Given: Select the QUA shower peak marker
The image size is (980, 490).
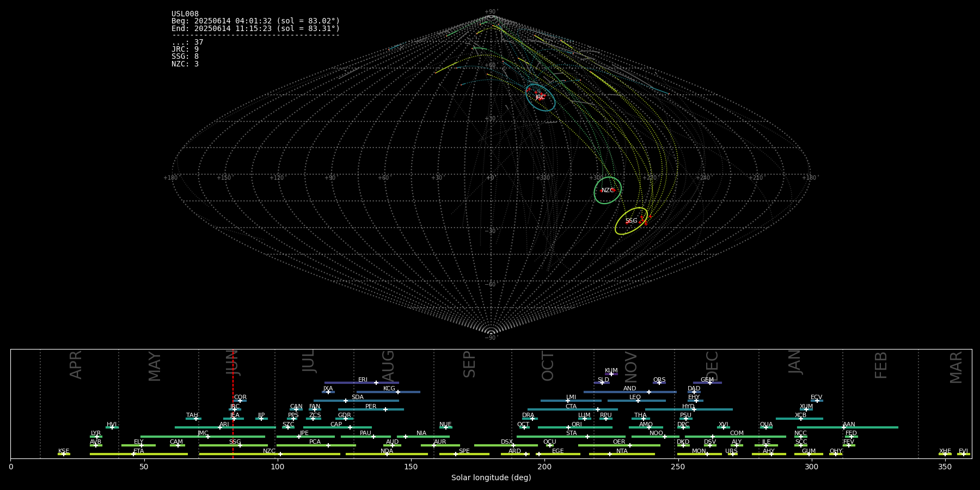Looking at the screenshot, I should (766, 427).
